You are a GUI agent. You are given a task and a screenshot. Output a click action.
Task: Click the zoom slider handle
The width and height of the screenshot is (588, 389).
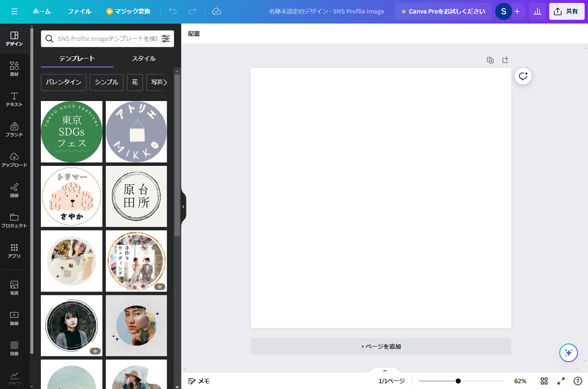(458, 381)
